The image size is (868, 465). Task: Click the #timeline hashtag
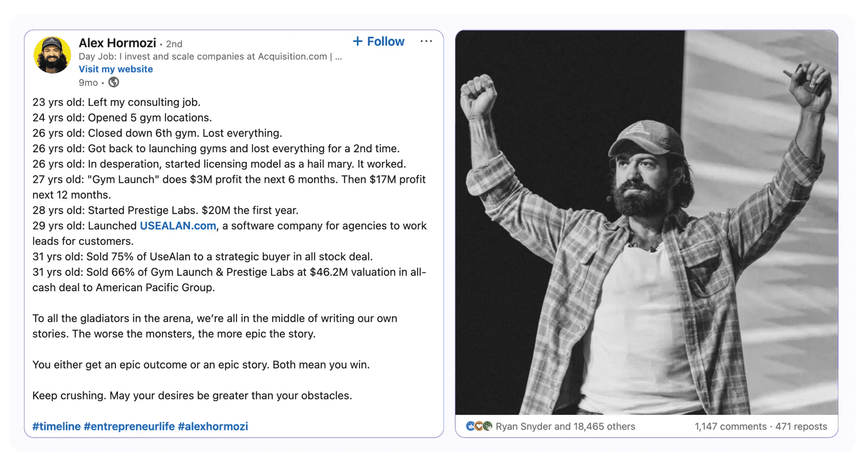57,427
